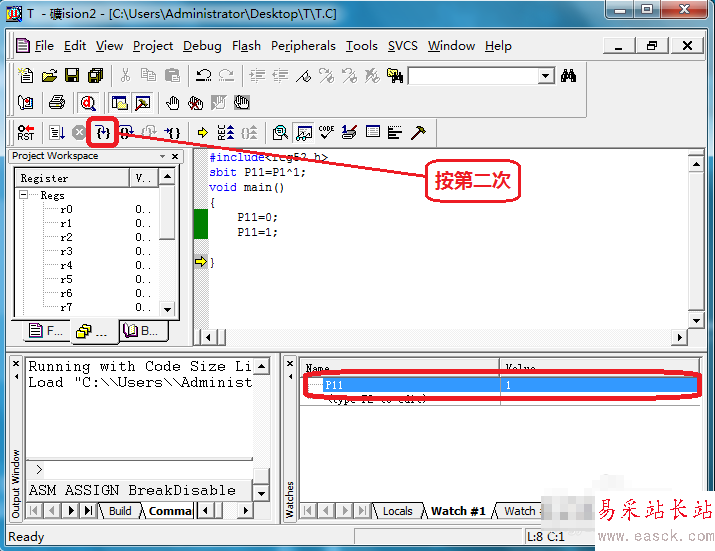The width and height of the screenshot is (715, 551).
Task: Open the Performance Analyzer icon
Action: [x=395, y=133]
